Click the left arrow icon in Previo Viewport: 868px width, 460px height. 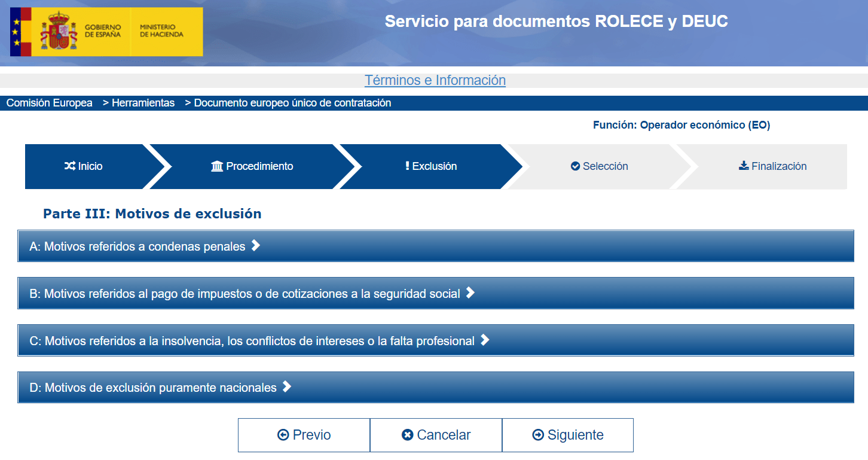pyautogui.click(x=283, y=435)
